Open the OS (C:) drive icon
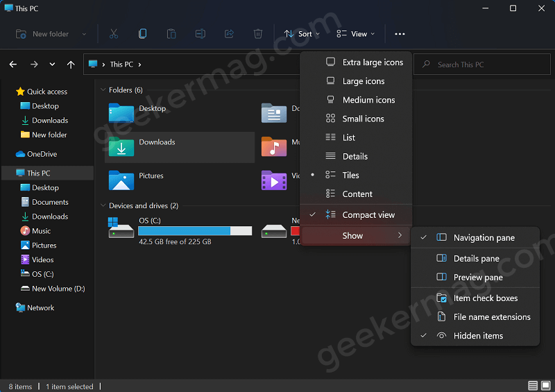Screen dimensions: 555x392 (x=121, y=228)
